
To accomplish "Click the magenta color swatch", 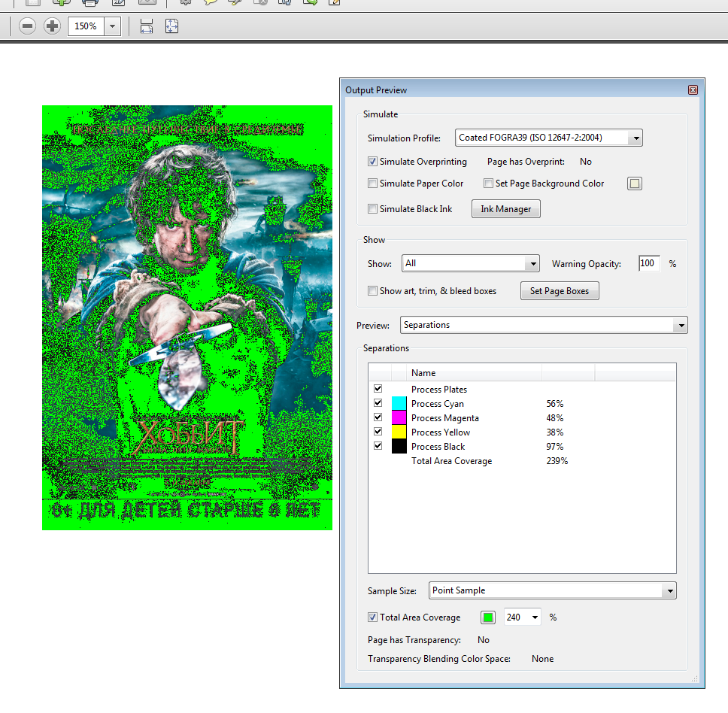I will point(399,417).
